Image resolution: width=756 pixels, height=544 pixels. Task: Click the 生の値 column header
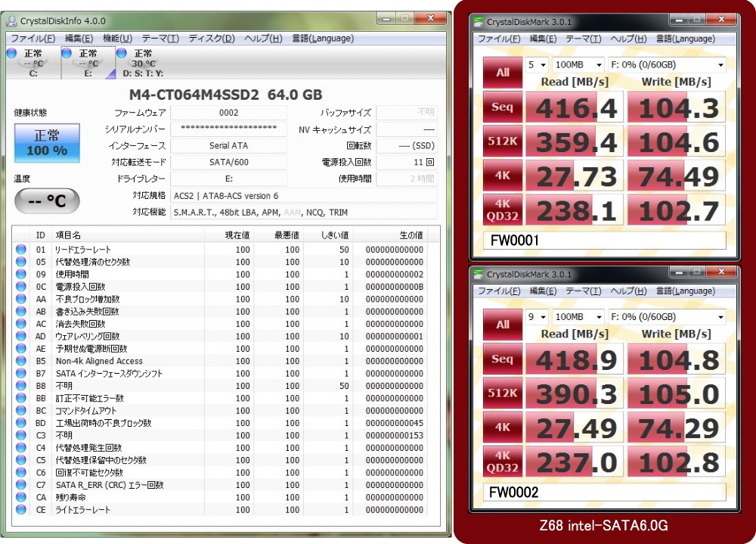(389, 235)
